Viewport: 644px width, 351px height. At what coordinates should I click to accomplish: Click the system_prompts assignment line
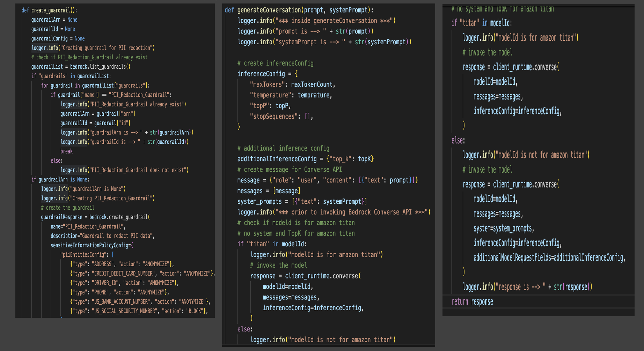(302, 201)
